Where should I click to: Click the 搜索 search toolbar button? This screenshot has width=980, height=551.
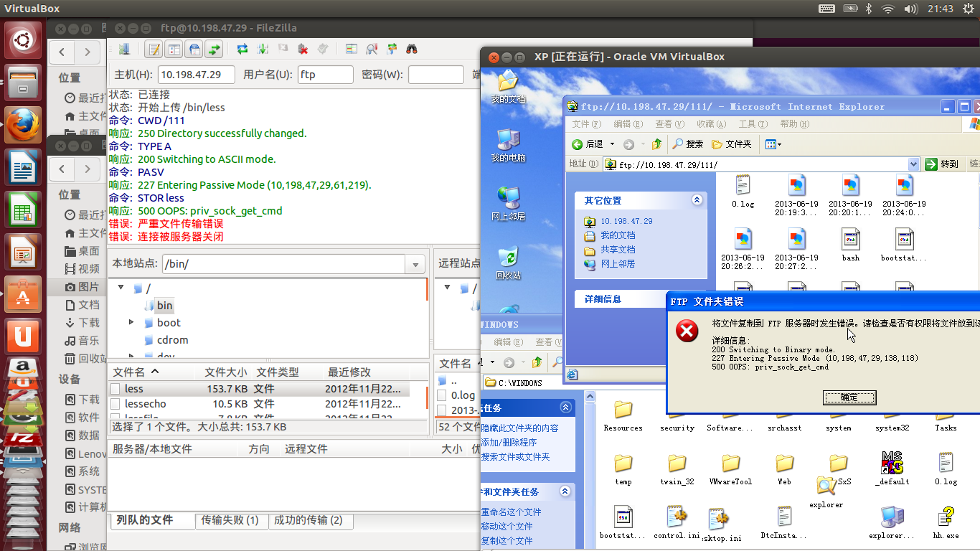688,144
